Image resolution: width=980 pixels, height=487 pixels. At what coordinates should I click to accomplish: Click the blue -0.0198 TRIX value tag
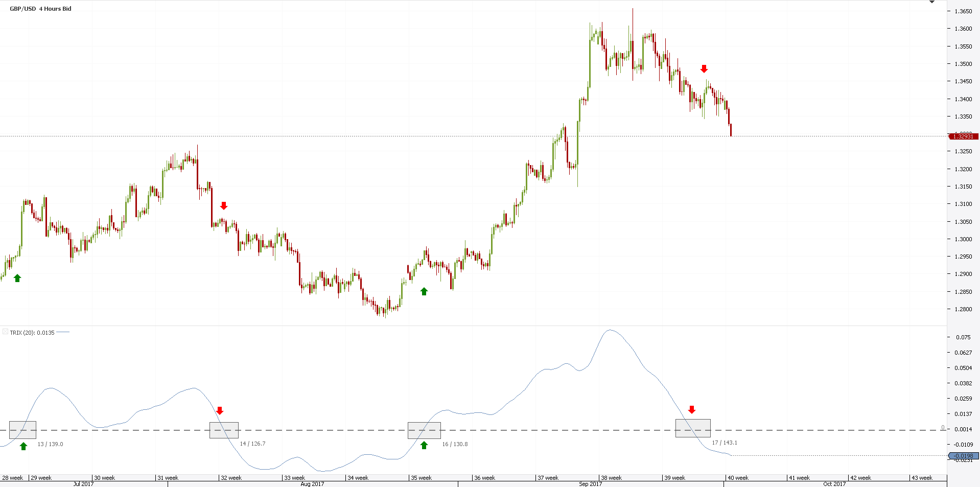coord(963,456)
